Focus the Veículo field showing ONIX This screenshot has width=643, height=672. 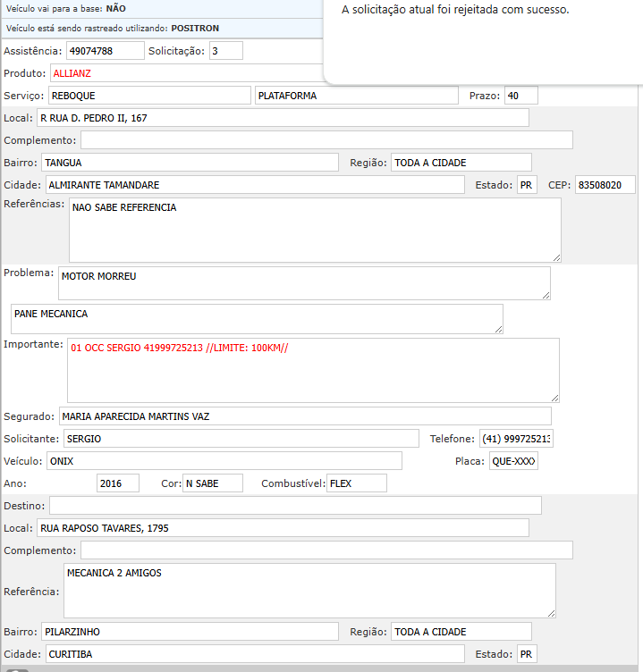(224, 461)
